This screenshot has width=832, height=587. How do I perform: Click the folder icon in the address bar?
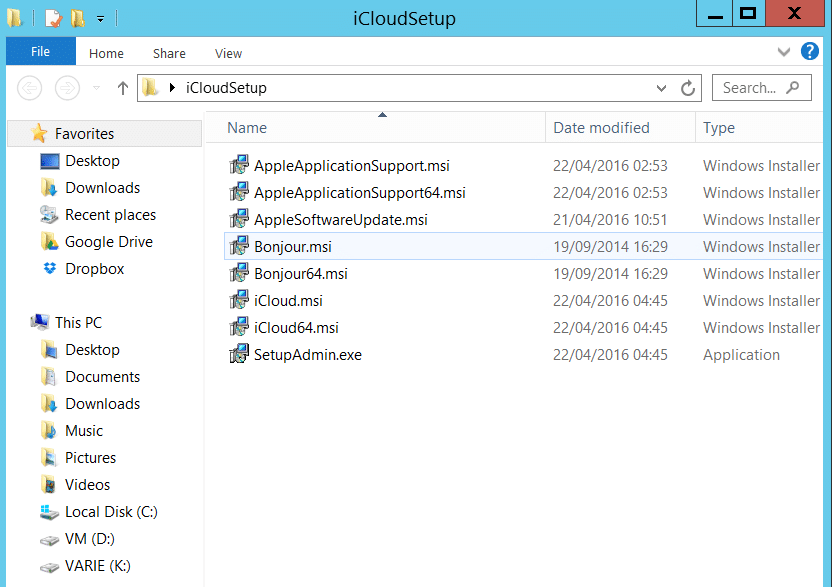coord(151,88)
